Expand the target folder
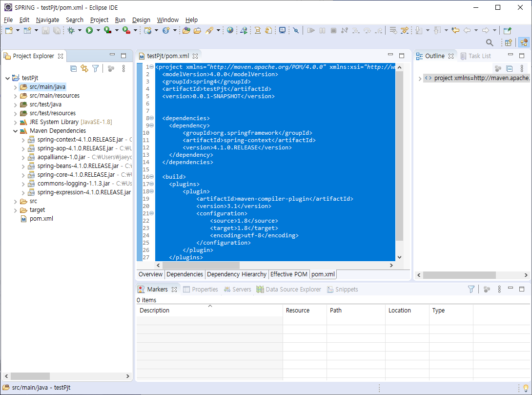Image resolution: width=532 pixels, height=395 pixels. pyautogui.click(x=15, y=210)
